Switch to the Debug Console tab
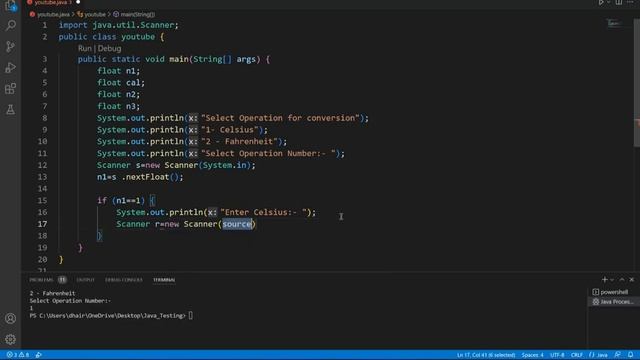 pos(124,280)
